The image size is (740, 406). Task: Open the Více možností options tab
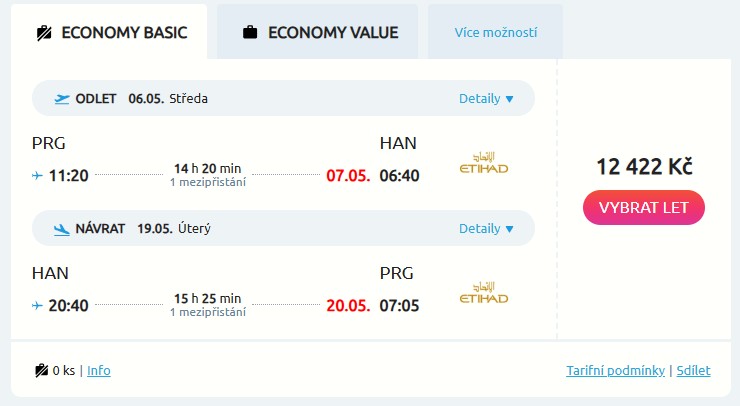(x=495, y=32)
